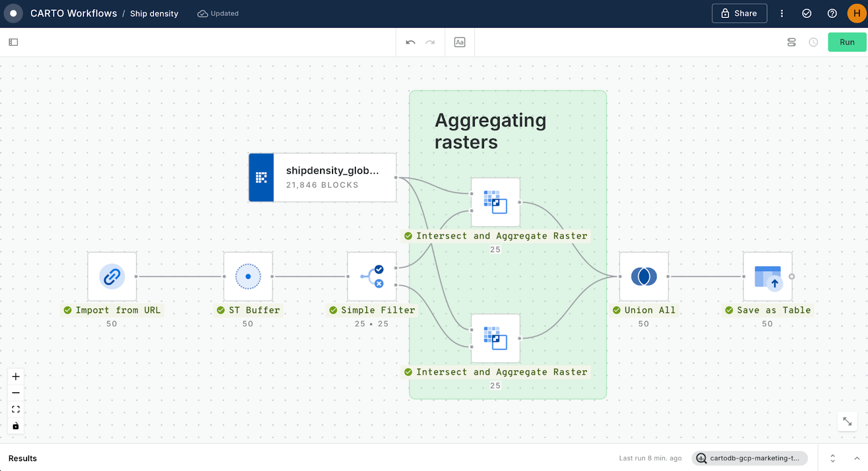Open the Share dialog
868x471 pixels.
[x=739, y=14]
